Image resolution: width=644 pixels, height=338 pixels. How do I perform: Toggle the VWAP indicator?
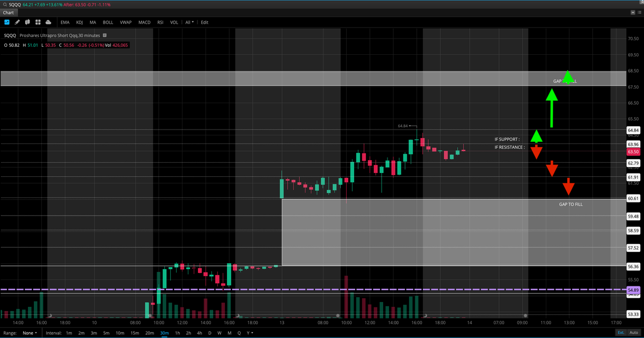point(126,23)
